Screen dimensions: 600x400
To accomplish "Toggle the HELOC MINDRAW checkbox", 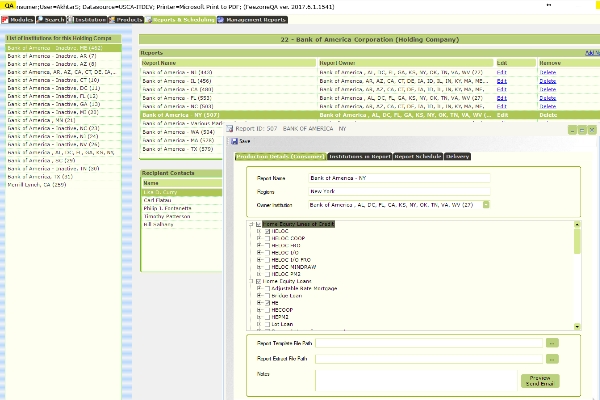I will click(x=267, y=267).
